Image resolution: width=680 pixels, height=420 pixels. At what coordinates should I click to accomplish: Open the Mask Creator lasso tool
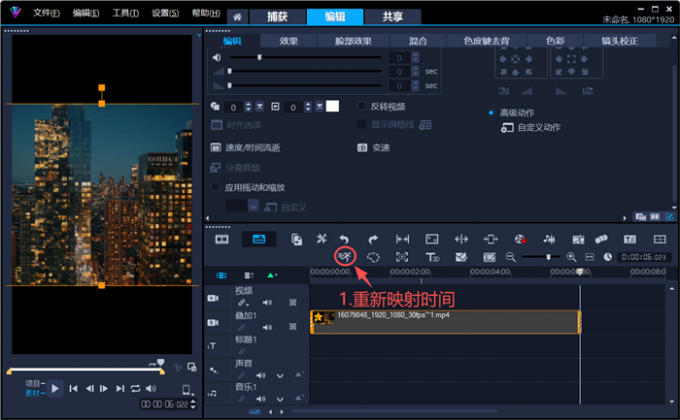tap(373, 257)
